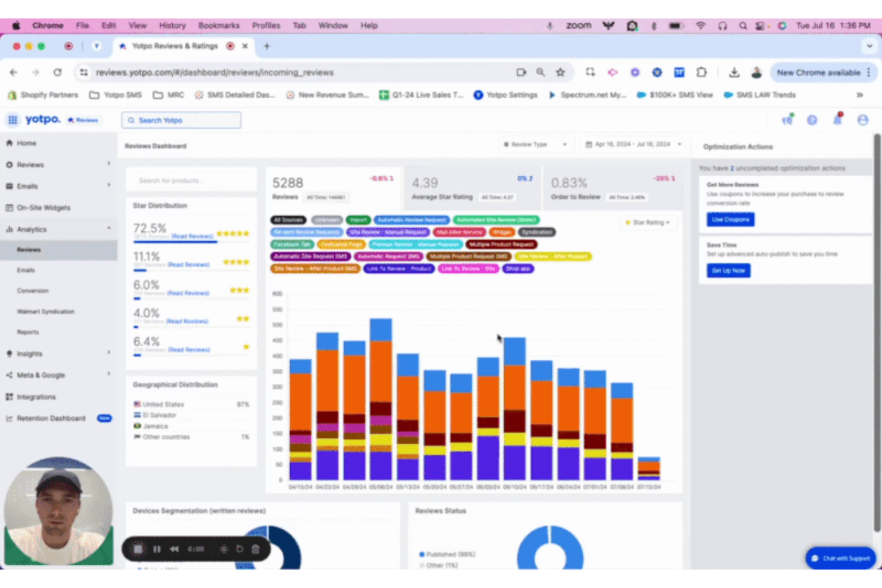Click the Use Coupons button

[x=730, y=219]
